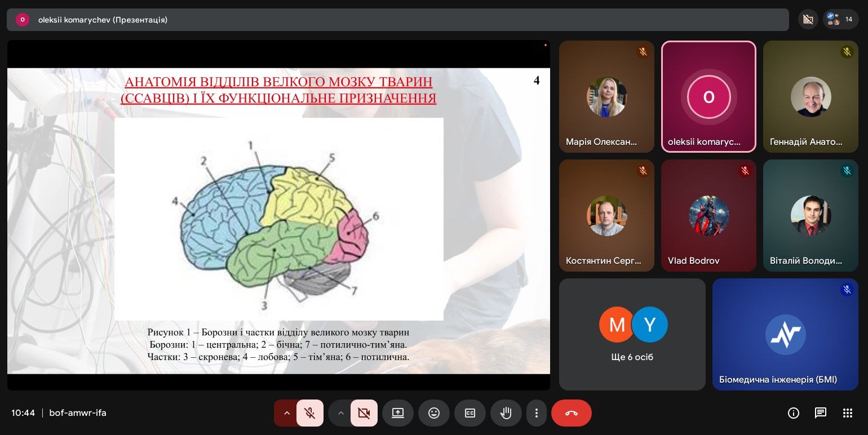Open the chat panel icon
Image resolution: width=868 pixels, height=435 pixels.
tap(821, 413)
